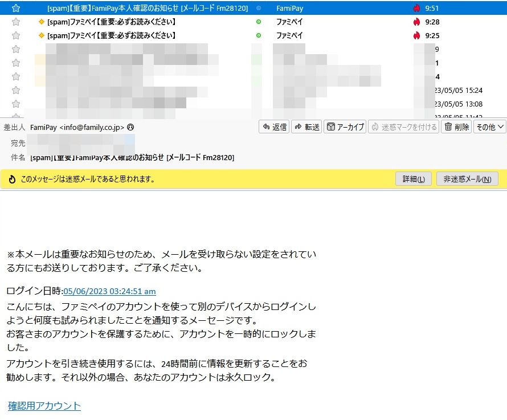Open login date link 05/06/2023 03:24:51 am
The image size is (507, 420).
click(x=109, y=291)
